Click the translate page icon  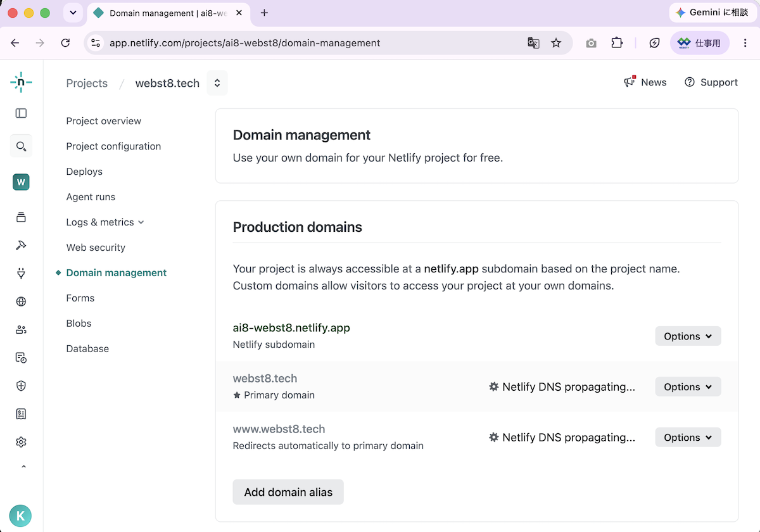(533, 43)
